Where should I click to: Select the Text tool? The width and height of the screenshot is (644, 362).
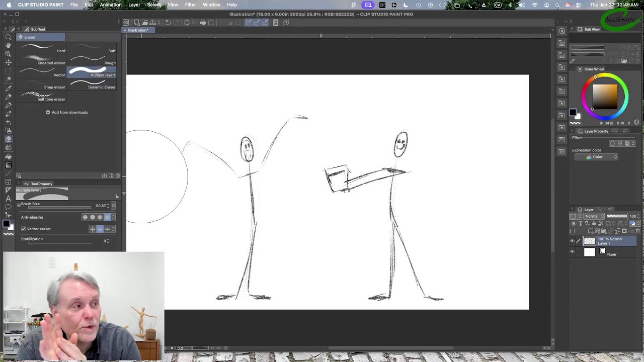8,199
